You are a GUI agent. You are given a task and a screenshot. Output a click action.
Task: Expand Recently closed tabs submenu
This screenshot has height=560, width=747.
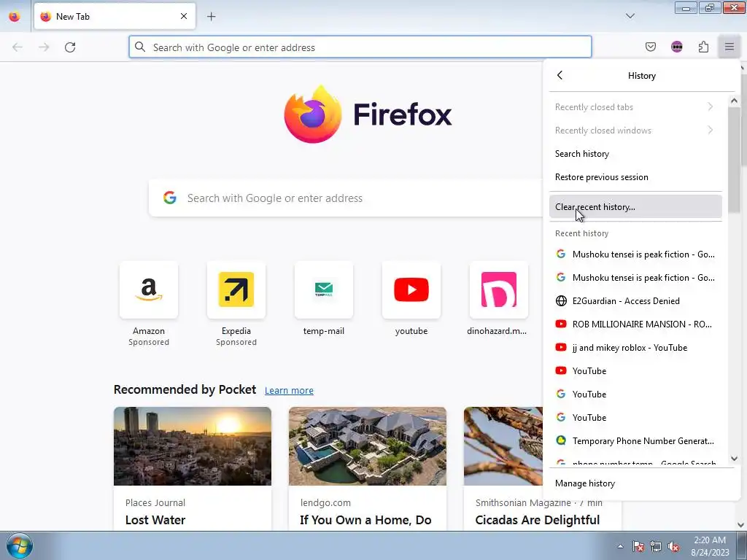[635, 106]
